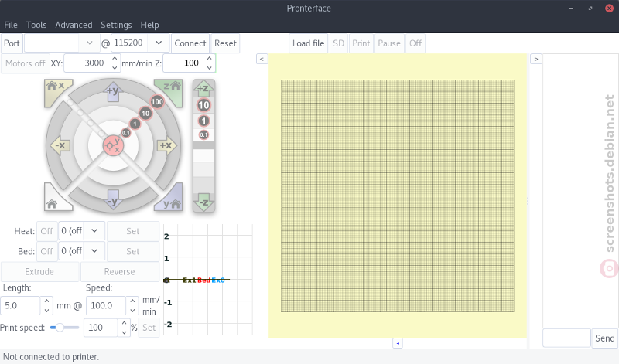The image size is (619, 364).
Task: Decrease the XY feedrate value
Action: [115, 68]
